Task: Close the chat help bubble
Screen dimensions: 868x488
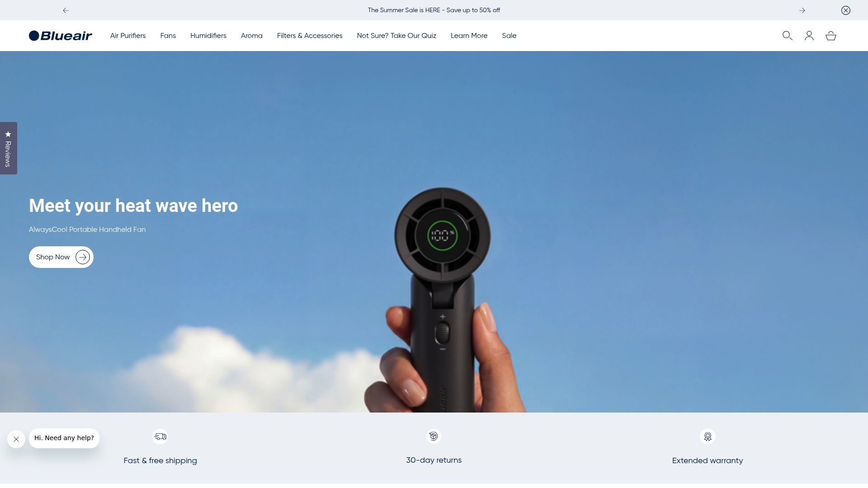Action: pos(16,439)
